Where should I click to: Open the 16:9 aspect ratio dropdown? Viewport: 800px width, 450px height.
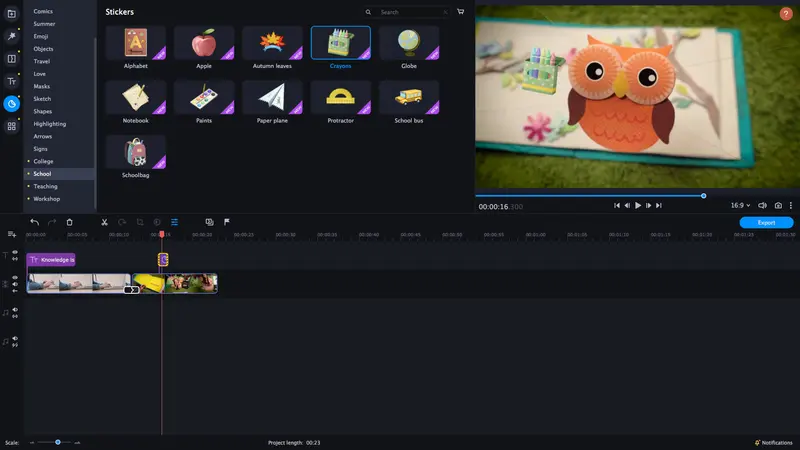tap(740, 205)
